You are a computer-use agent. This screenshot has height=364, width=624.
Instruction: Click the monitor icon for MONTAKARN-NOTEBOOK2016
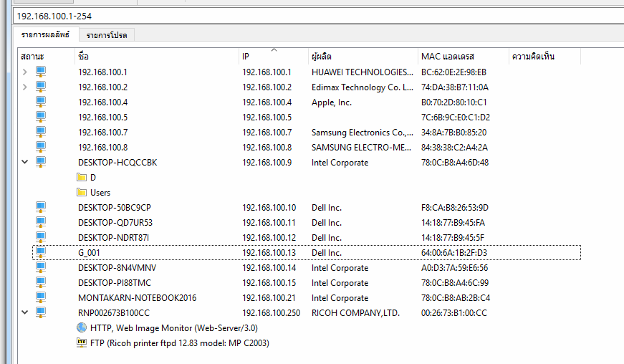click(x=41, y=297)
